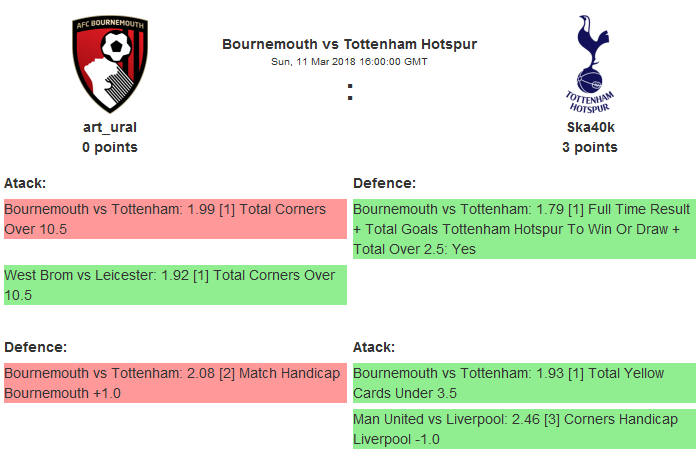Select Full Time Result + Total Goals bet
The image size is (700, 460).
click(523, 229)
